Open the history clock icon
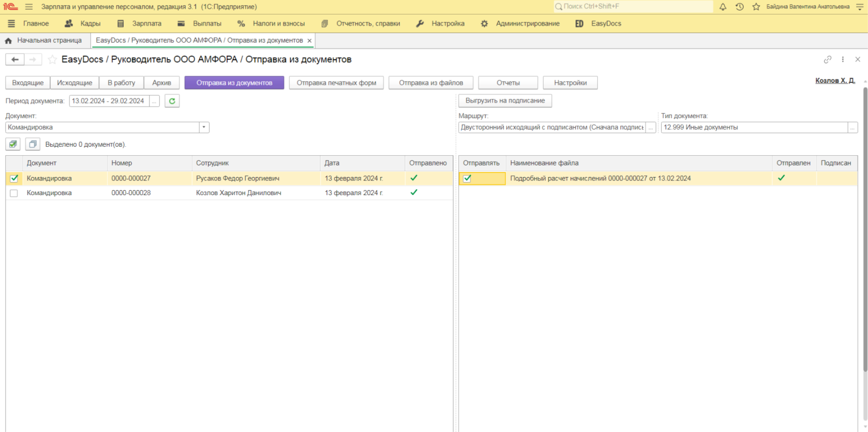 click(x=739, y=7)
